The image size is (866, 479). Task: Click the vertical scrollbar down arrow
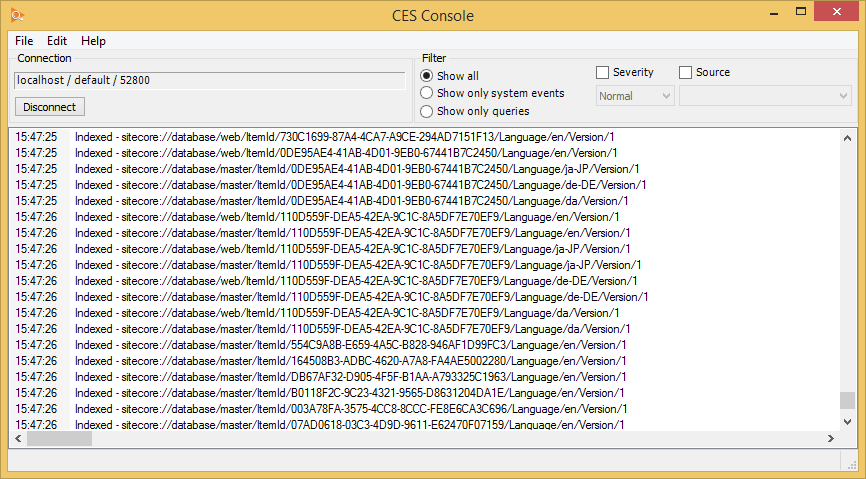pyautogui.click(x=847, y=422)
